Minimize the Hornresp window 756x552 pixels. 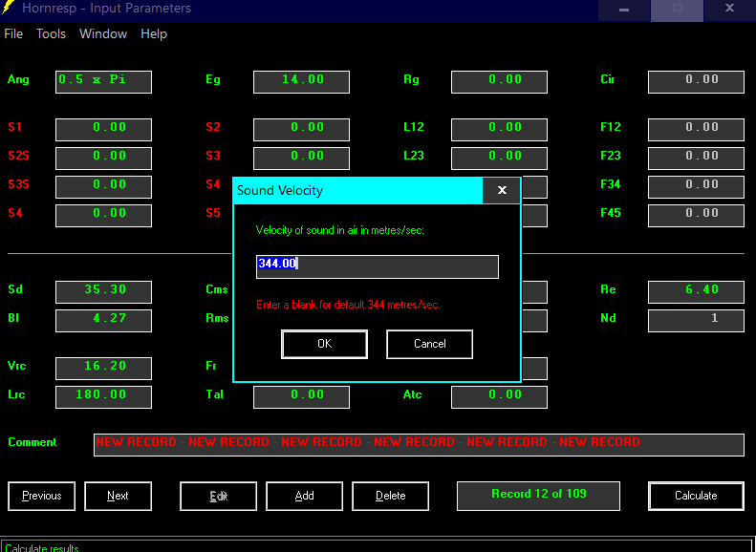point(624,10)
